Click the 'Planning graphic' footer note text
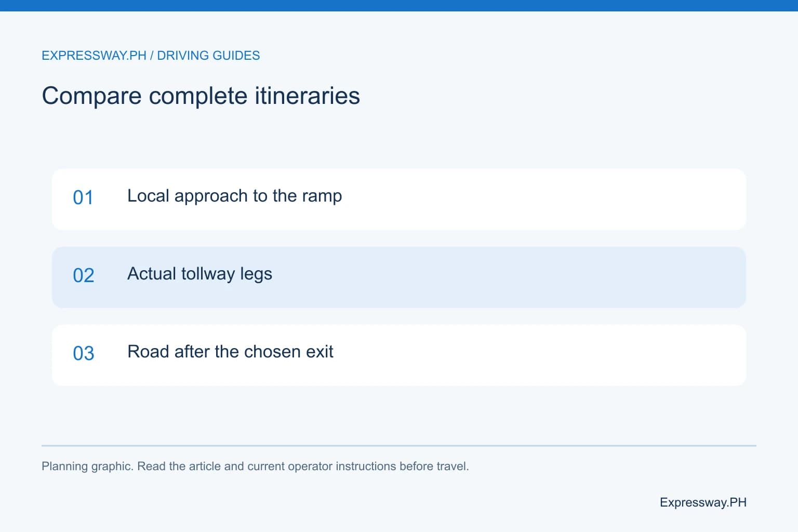 (x=255, y=466)
